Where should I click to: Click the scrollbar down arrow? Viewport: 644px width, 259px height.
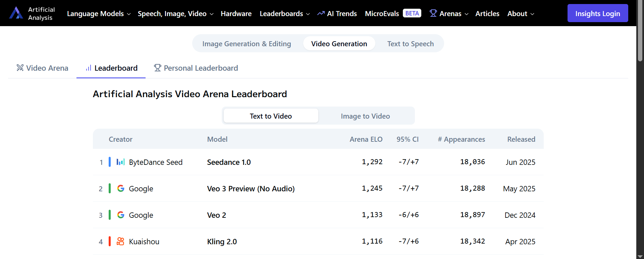640,256
